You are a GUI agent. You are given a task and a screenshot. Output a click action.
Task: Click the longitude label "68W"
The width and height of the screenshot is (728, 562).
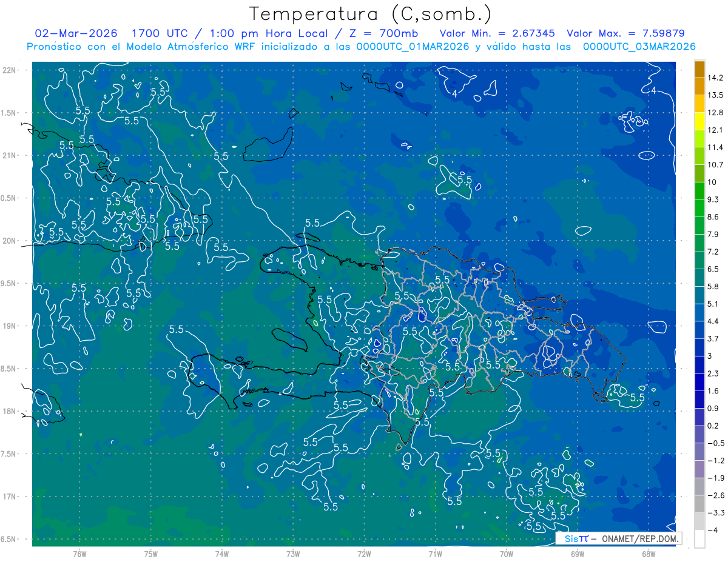pos(648,554)
